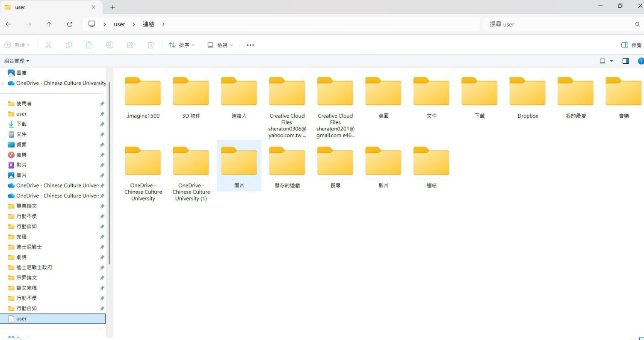Click the Refresh icon in the address bar
Viewport: 644px width, 340px height.
[70, 24]
